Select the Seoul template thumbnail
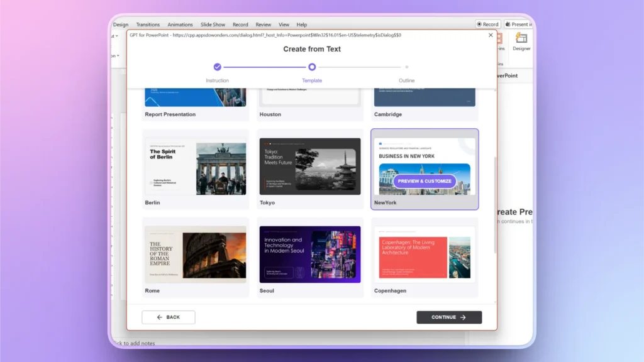This screenshot has width=644, height=362. click(310, 255)
